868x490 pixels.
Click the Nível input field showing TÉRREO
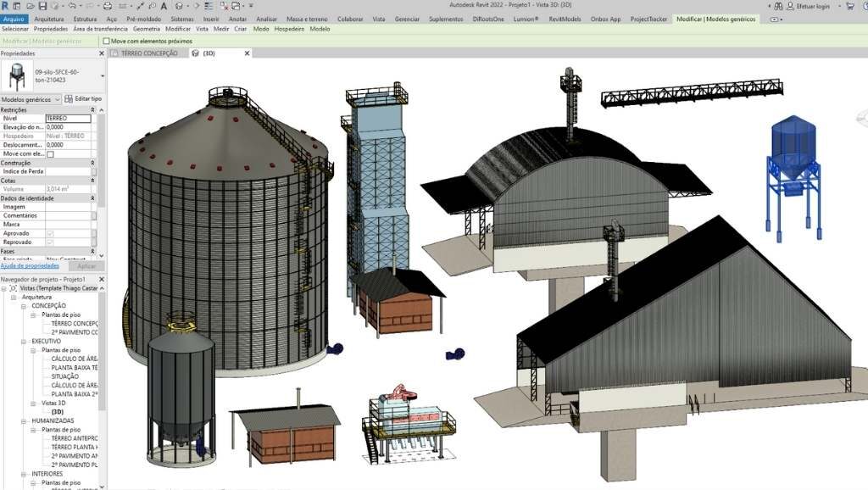tap(68, 118)
